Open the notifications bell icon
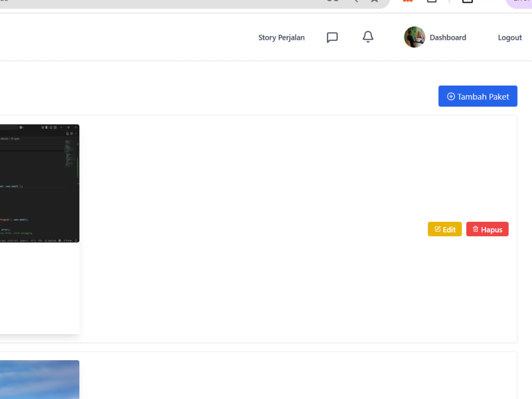Viewport: 532px width, 399px height. click(368, 37)
